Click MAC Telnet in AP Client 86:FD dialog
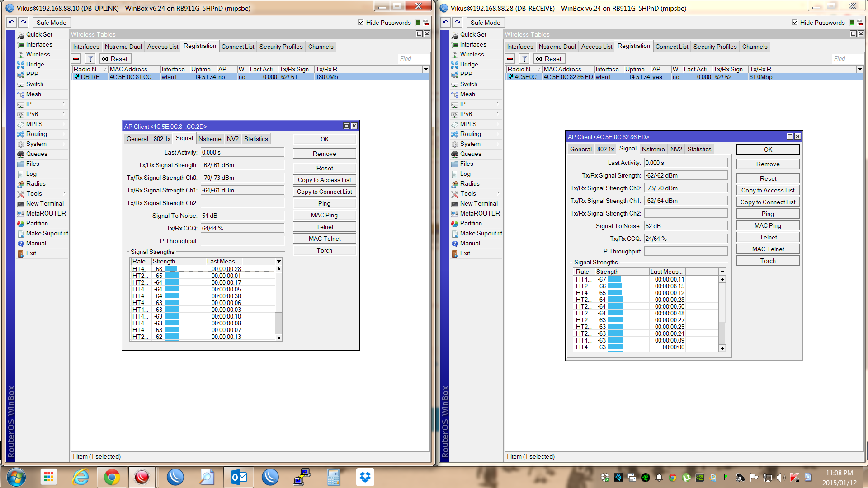 (768, 249)
